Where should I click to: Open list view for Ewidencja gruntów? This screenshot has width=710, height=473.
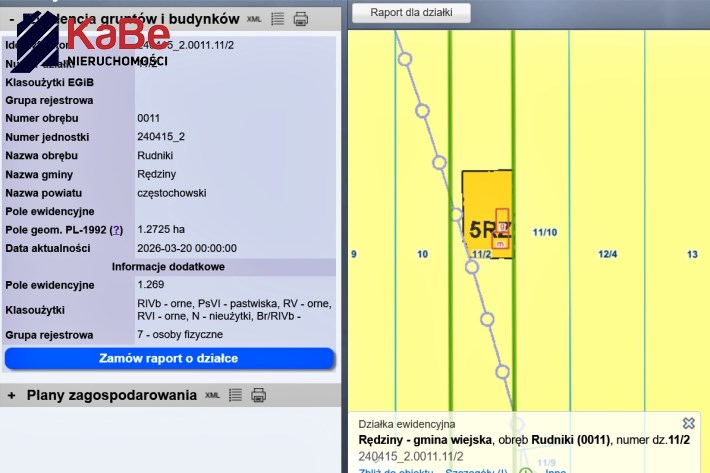tap(277, 18)
